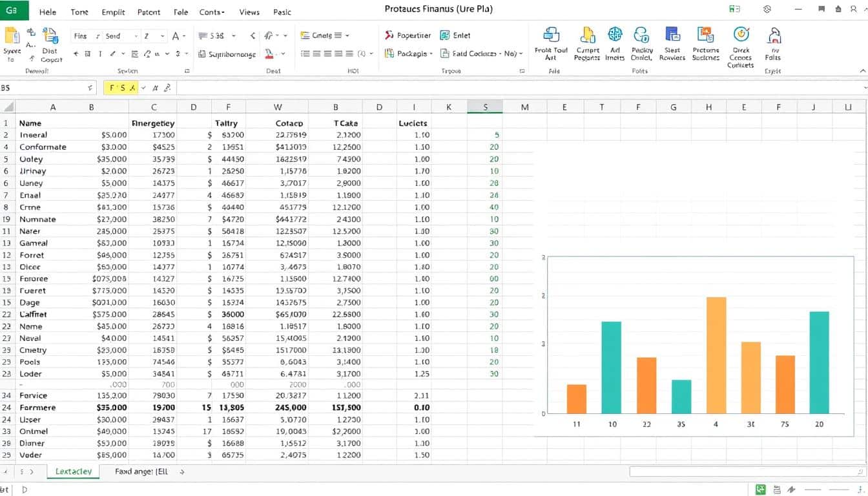Collapse the ribbon with the chevron

coord(862,70)
